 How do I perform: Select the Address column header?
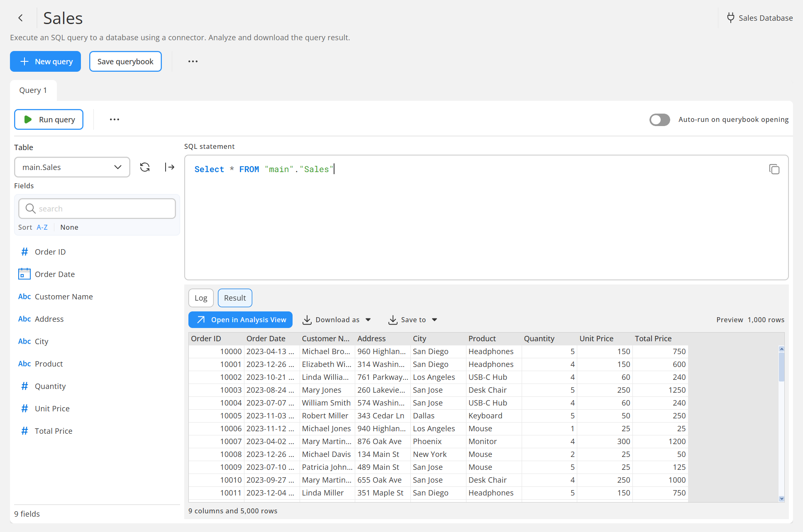(383, 338)
